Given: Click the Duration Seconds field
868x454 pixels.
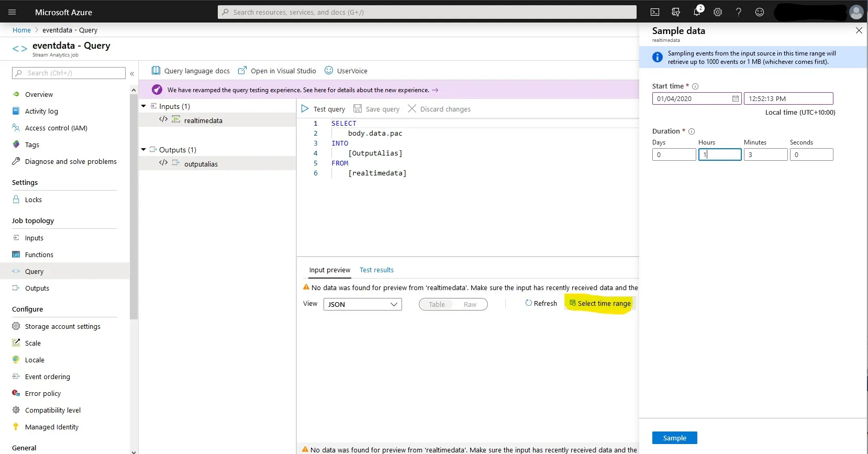Looking at the screenshot, I should tap(811, 154).
